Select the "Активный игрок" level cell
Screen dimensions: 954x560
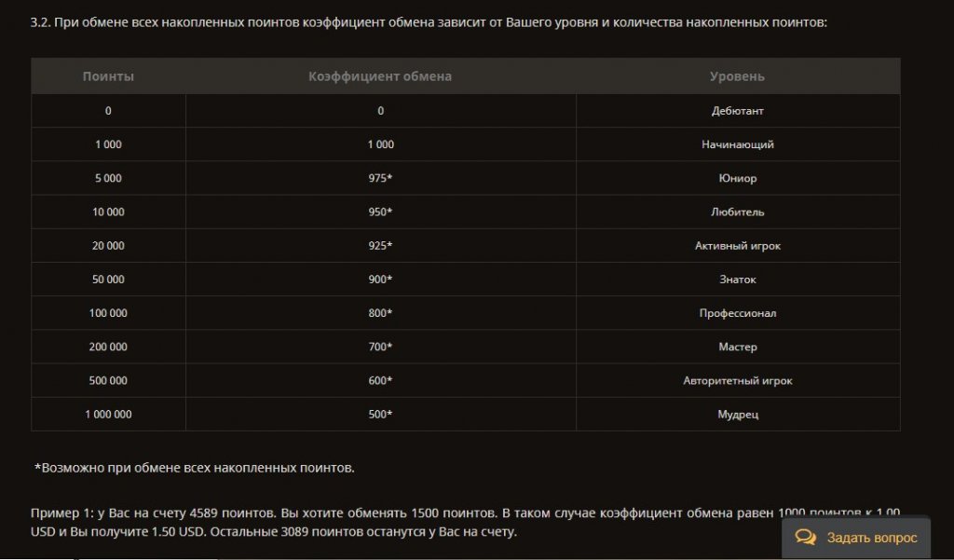click(738, 245)
